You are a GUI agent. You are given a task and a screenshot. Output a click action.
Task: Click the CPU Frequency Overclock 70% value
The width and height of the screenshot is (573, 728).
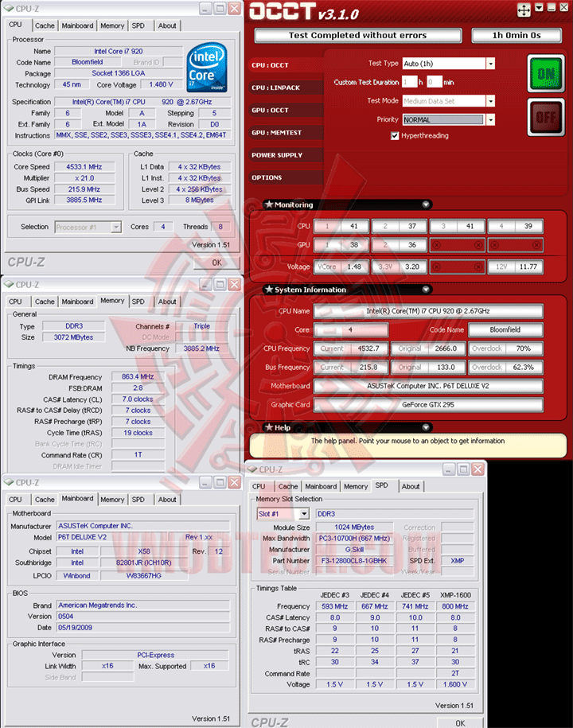(506, 348)
